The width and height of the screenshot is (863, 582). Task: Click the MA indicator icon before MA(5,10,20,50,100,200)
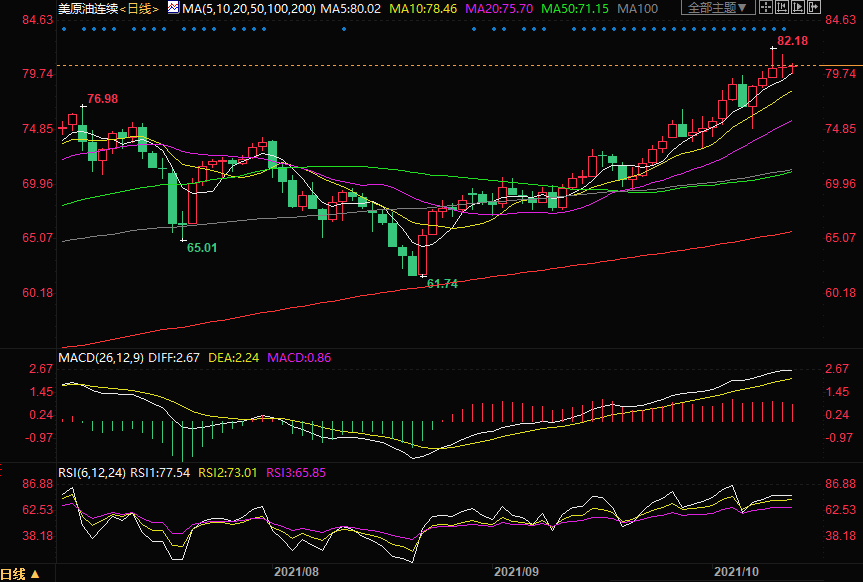click(x=172, y=8)
